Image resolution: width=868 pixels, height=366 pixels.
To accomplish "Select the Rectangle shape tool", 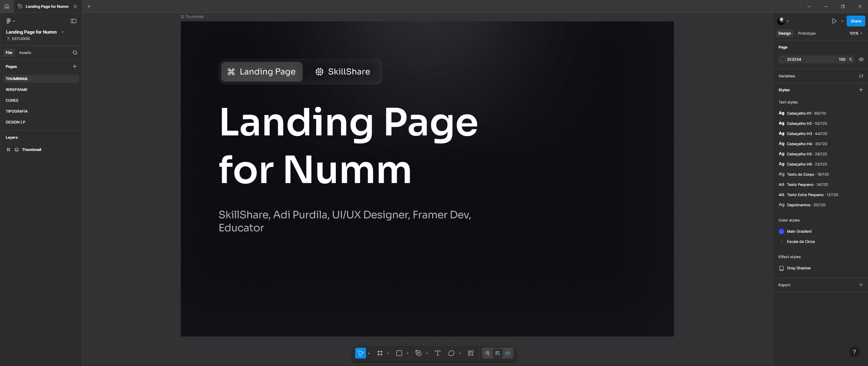I will 399,353.
